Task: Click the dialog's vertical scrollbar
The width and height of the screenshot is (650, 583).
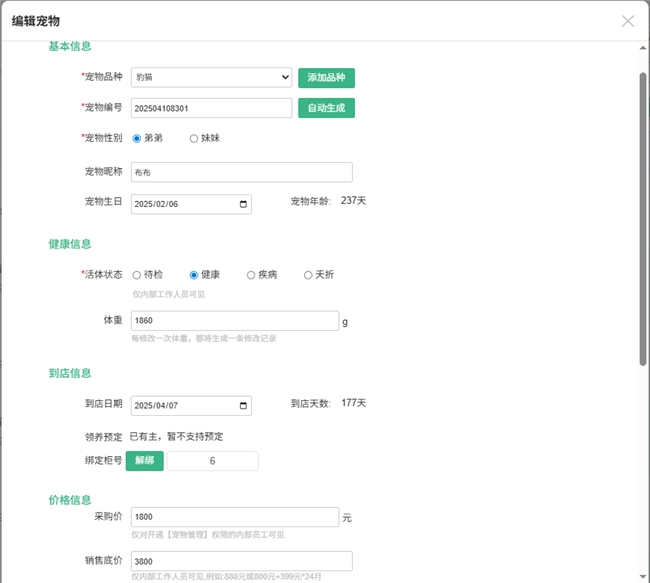Action: click(x=643, y=220)
